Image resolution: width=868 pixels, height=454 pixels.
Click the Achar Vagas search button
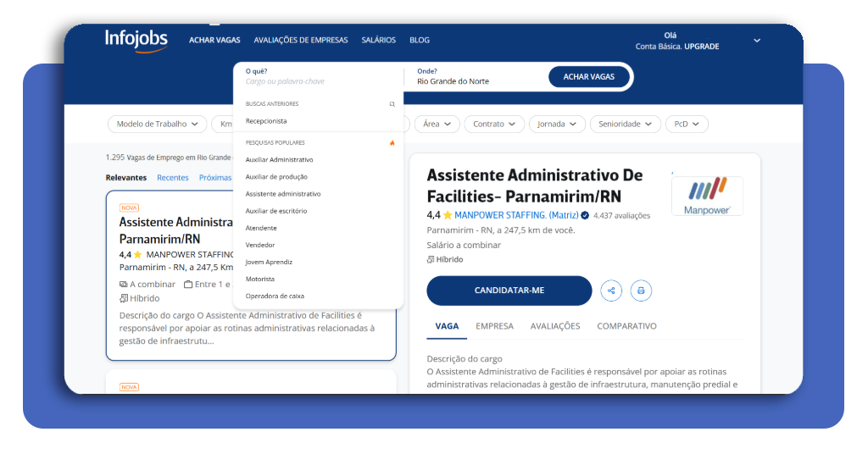pyautogui.click(x=589, y=77)
